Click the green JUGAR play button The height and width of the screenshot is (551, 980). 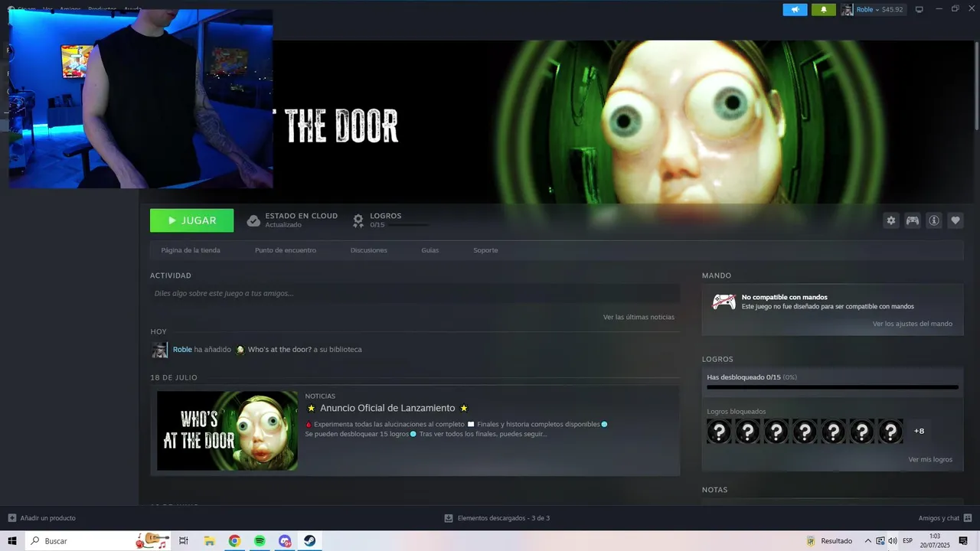click(191, 220)
